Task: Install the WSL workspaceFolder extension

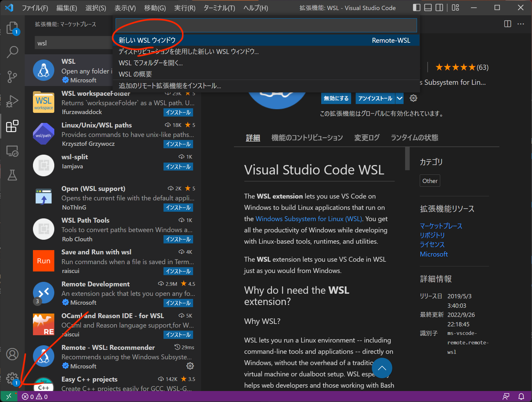Action: [178, 112]
